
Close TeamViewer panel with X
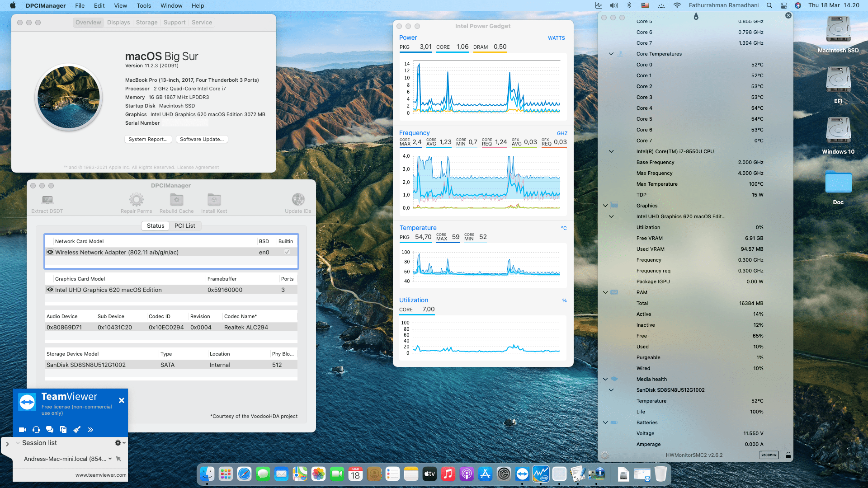(x=121, y=400)
